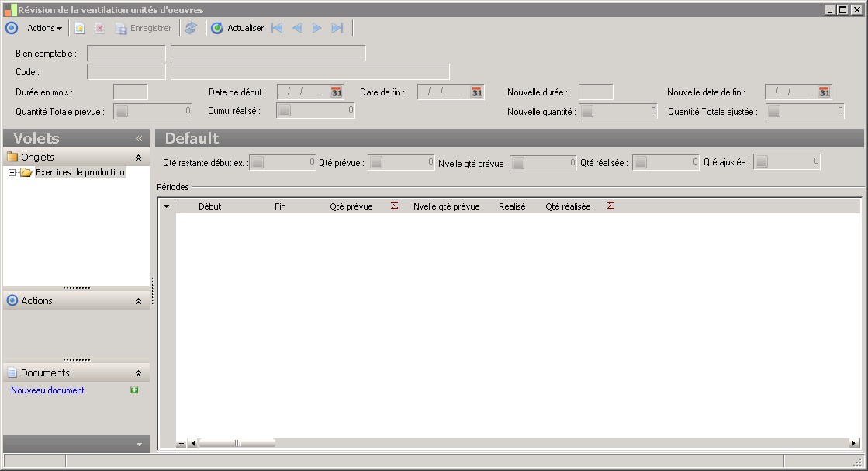The image size is (868, 471).
Task: Open the bottom Volets overflow dropdown arrow
Action: tap(139, 445)
